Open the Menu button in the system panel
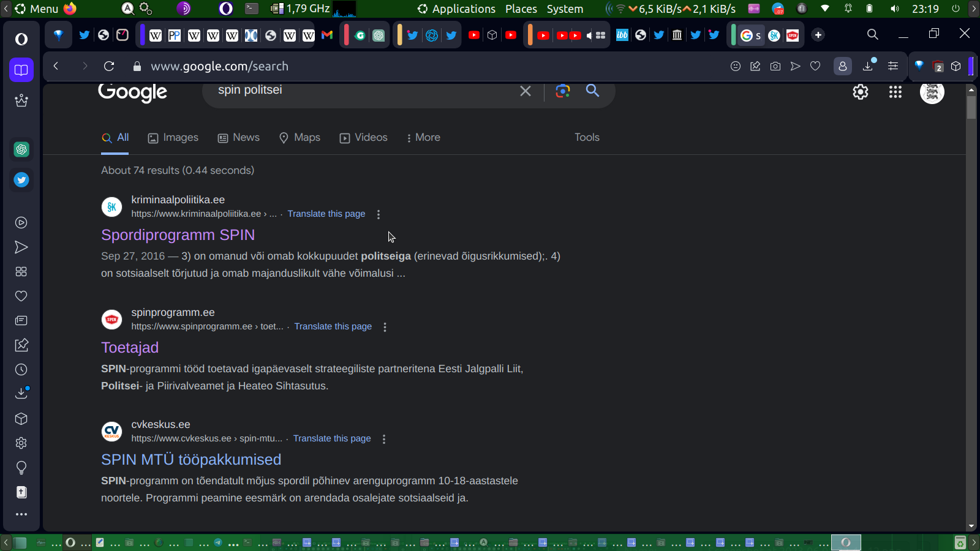 coord(37,9)
